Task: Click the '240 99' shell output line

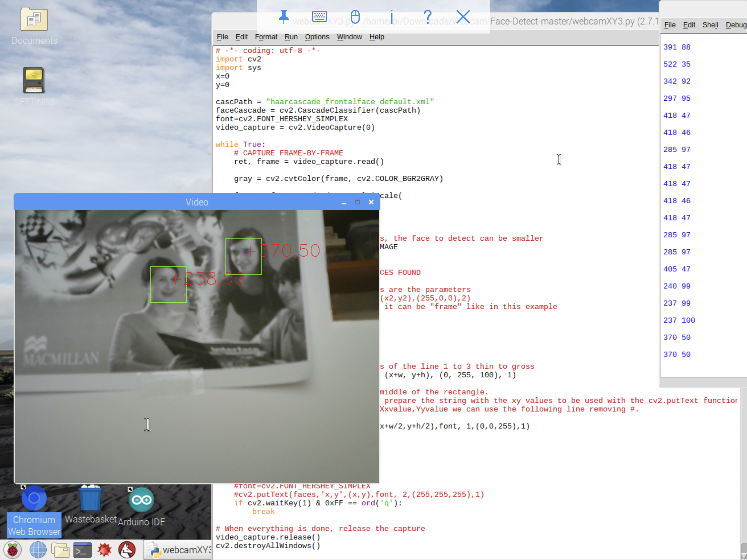Action: (x=677, y=286)
